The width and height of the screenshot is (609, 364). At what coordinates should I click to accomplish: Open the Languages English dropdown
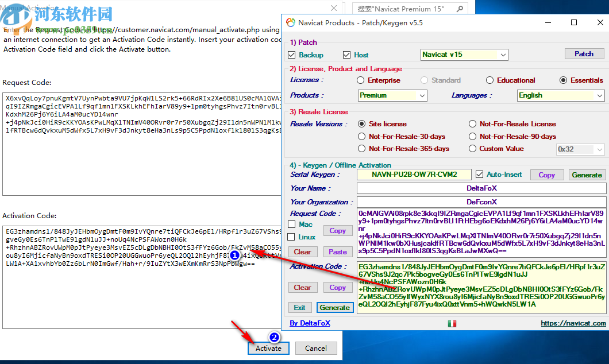click(x=561, y=95)
